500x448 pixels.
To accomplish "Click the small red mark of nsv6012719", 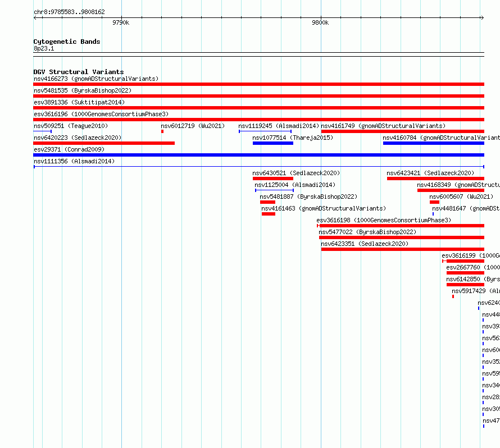I will coord(162,131).
